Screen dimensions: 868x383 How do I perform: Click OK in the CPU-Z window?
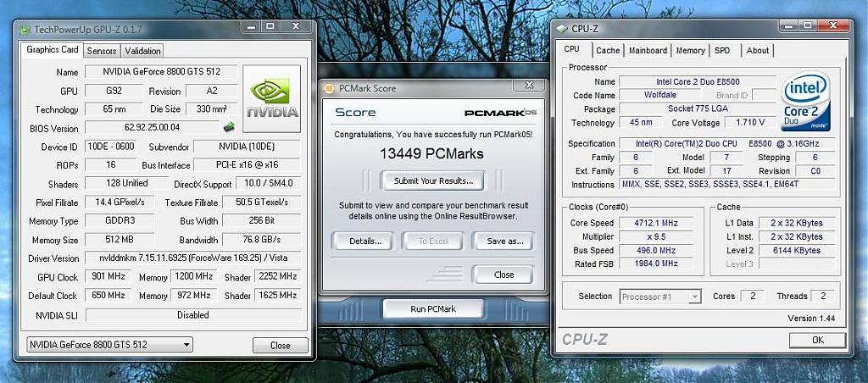tap(817, 340)
